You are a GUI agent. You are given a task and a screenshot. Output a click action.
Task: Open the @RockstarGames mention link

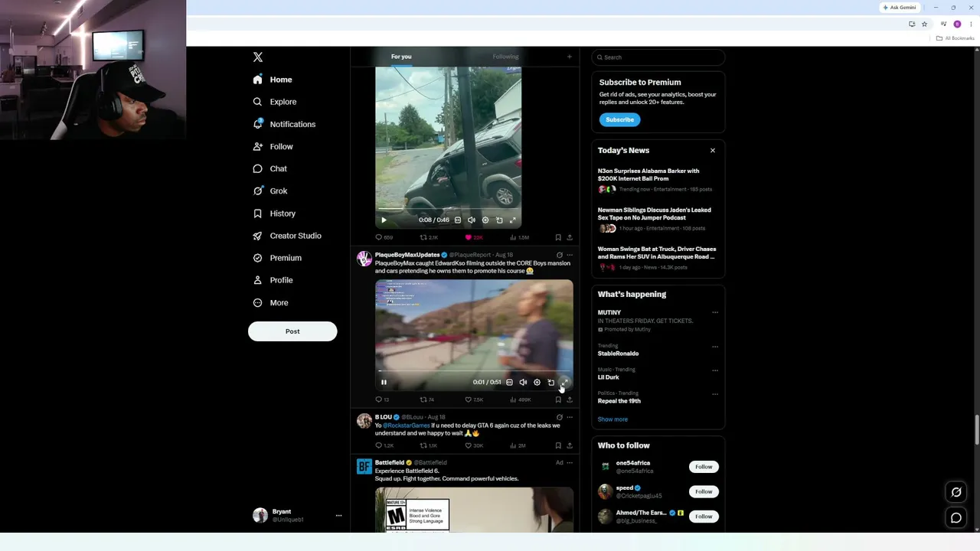[406, 425]
